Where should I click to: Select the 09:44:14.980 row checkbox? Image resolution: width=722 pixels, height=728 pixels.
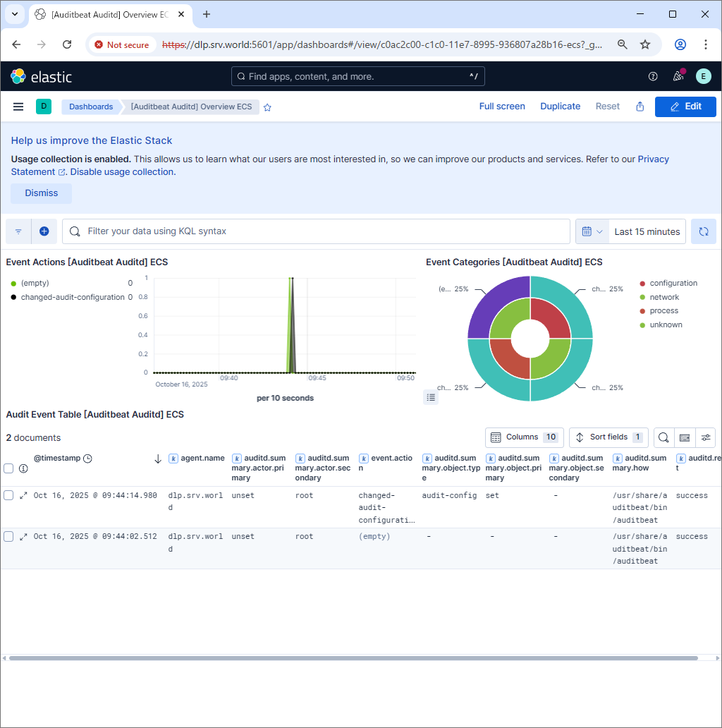(8, 495)
